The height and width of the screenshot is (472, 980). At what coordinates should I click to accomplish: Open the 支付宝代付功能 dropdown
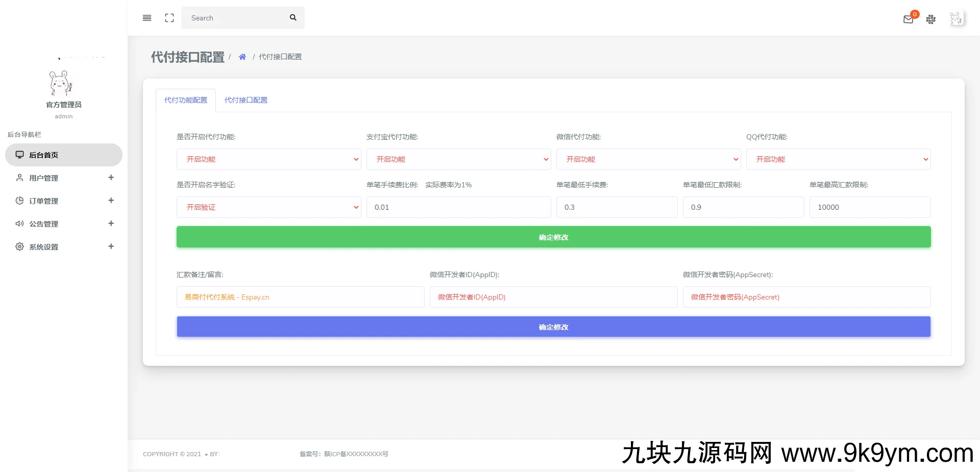[458, 159]
